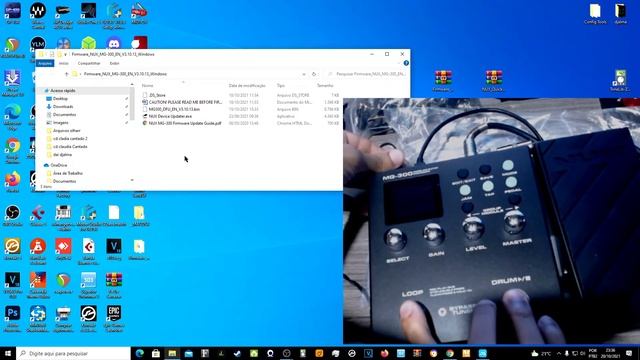Open Imagens in the navigation pane
Image resolution: width=640 pixels, height=360 pixels.
point(60,122)
